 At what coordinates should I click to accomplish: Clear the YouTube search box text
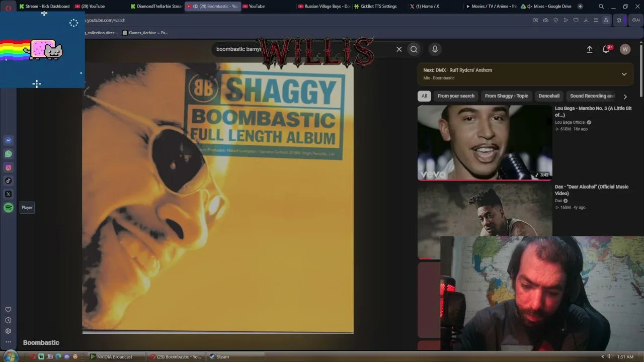point(399,49)
